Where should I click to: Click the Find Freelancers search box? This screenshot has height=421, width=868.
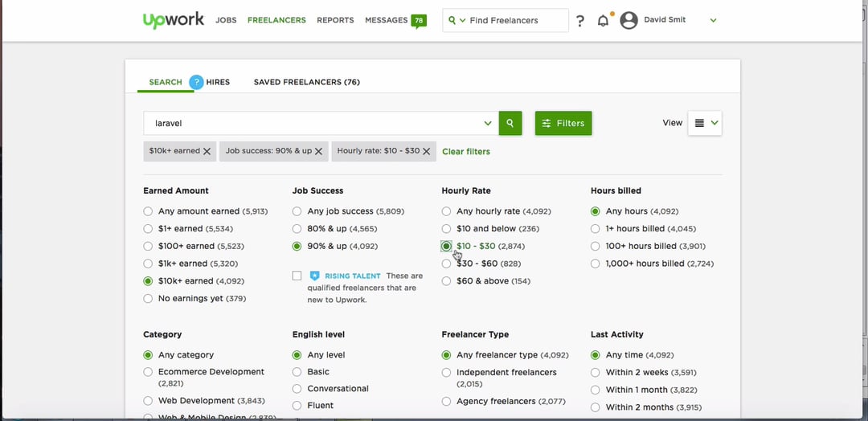point(506,20)
